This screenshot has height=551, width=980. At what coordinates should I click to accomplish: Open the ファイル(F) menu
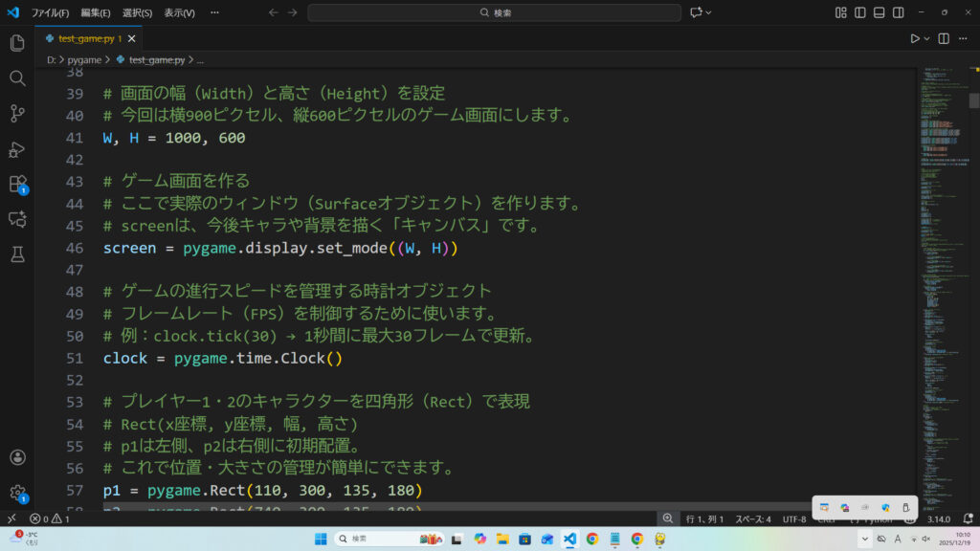[50, 12]
